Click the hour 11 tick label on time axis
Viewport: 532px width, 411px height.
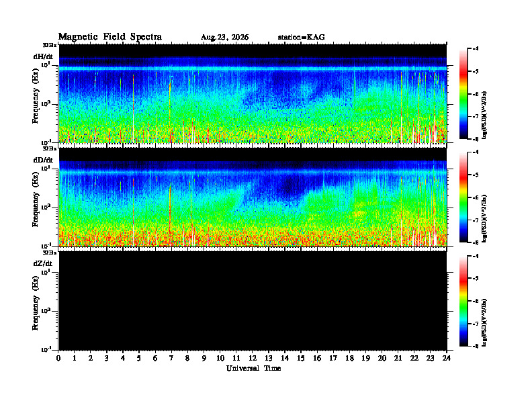point(236,359)
